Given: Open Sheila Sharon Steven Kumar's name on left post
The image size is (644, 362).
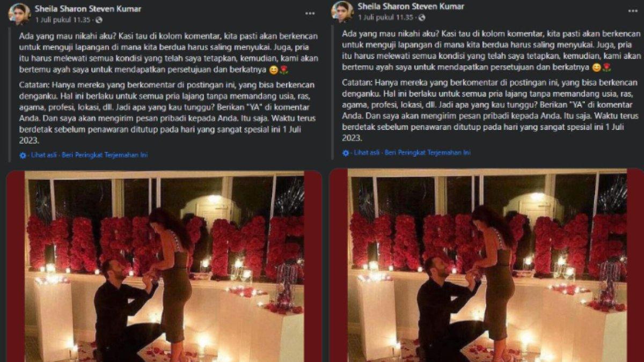Looking at the screenshot, I should coord(88,9).
